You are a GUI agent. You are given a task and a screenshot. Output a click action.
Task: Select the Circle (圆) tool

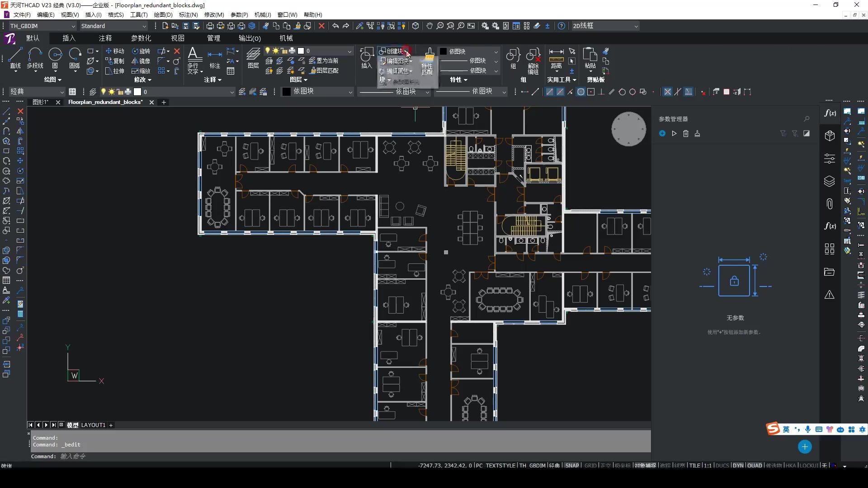coord(55,58)
